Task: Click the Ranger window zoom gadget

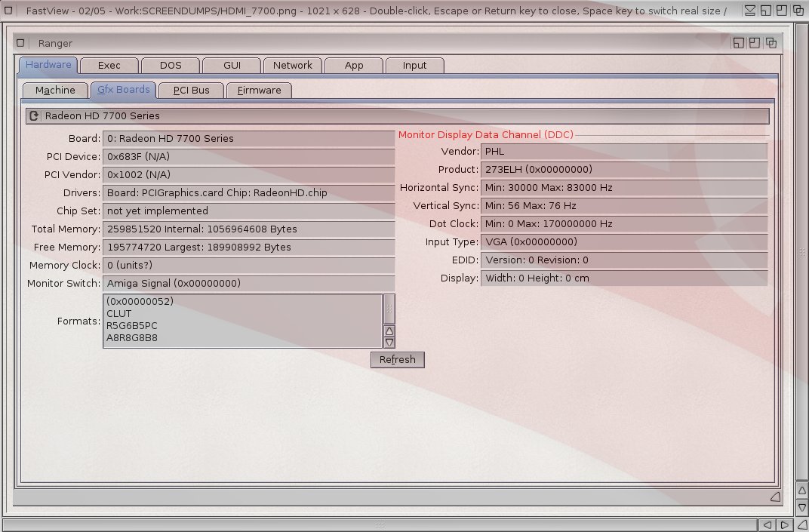Action: click(x=755, y=43)
